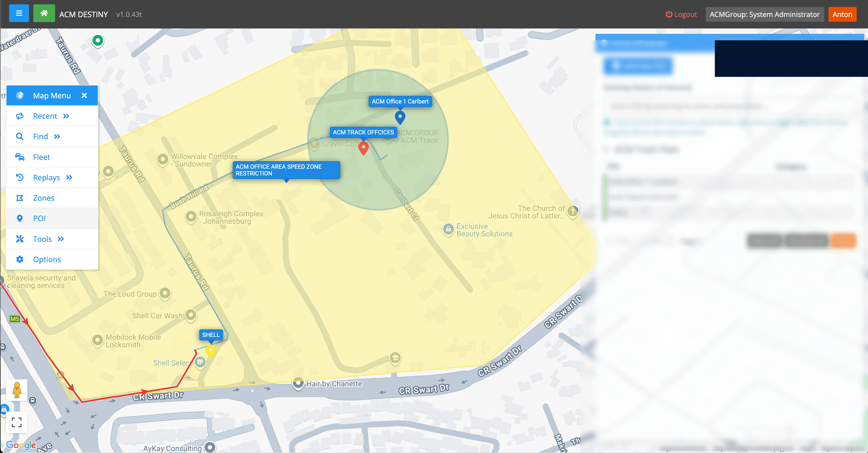Go to the green home button
Image resolution: width=868 pixels, height=453 pixels.
click(44, 13)
